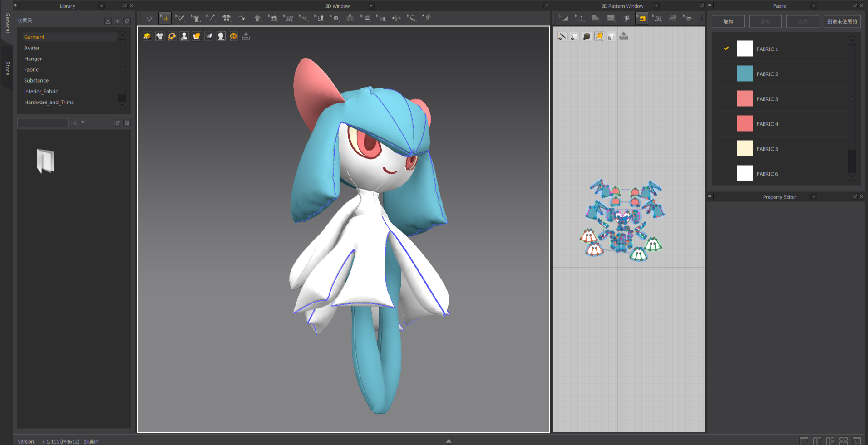Toggle the avatar head render style
This screenshot has width=868, height=445.
(x=221, y=36)
